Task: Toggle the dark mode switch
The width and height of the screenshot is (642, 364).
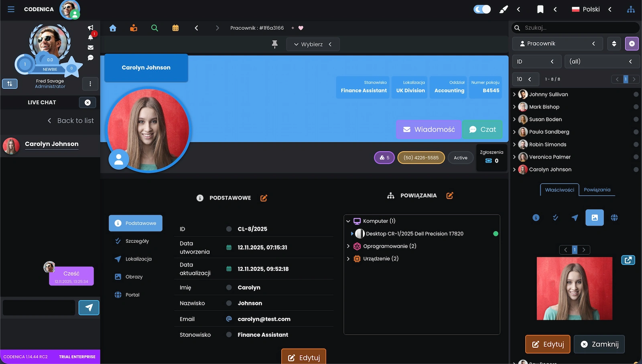Action: (482, 9)
